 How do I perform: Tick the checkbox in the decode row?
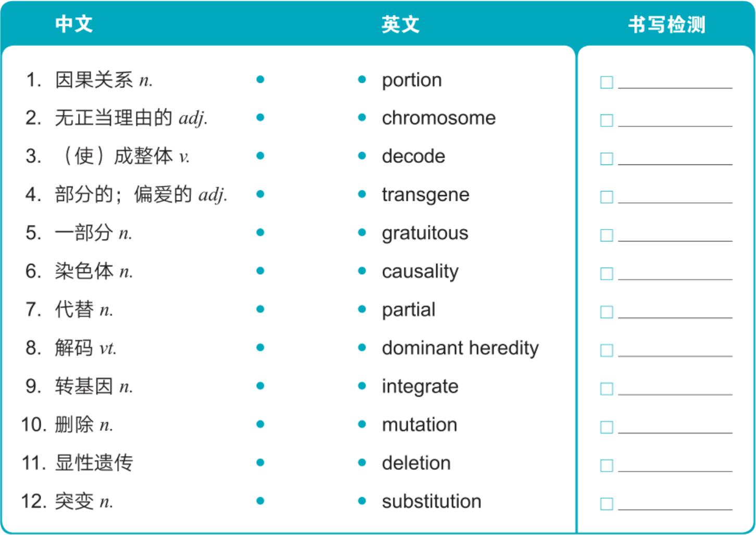607,159
